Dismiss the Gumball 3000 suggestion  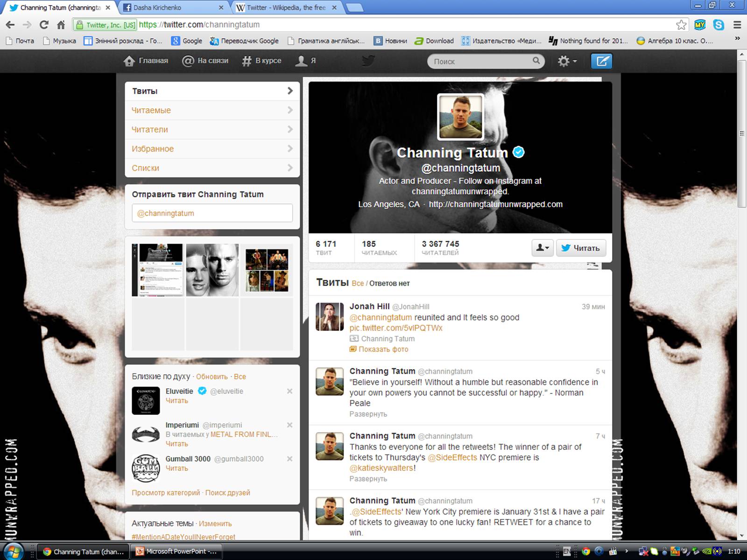pos(289,459)
